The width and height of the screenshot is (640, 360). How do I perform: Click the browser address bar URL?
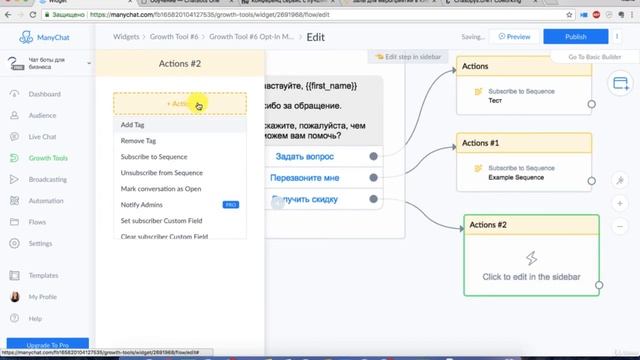[209, 15]
